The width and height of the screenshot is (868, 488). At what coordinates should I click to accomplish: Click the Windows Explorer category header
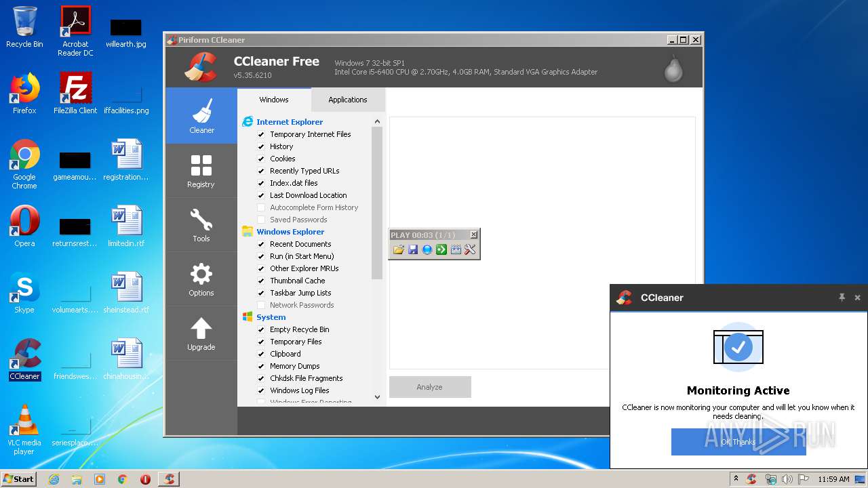(x=290, y=232)
